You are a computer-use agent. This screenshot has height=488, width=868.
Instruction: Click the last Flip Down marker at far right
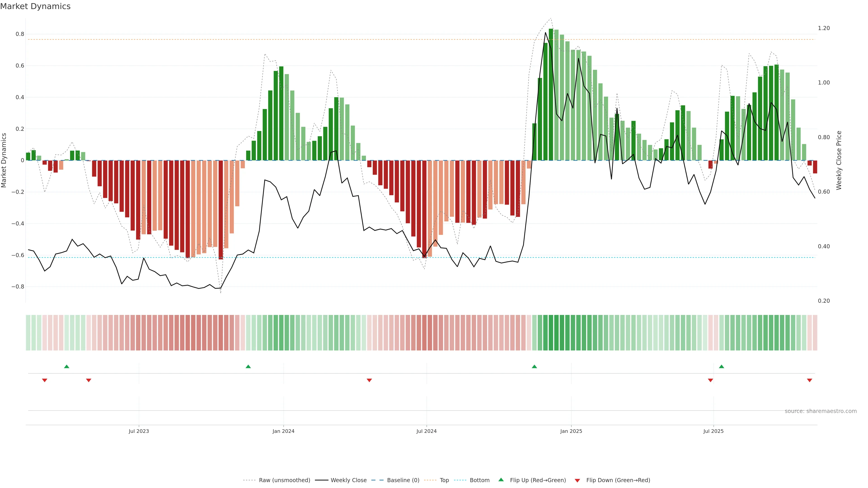tap(810, 380)
